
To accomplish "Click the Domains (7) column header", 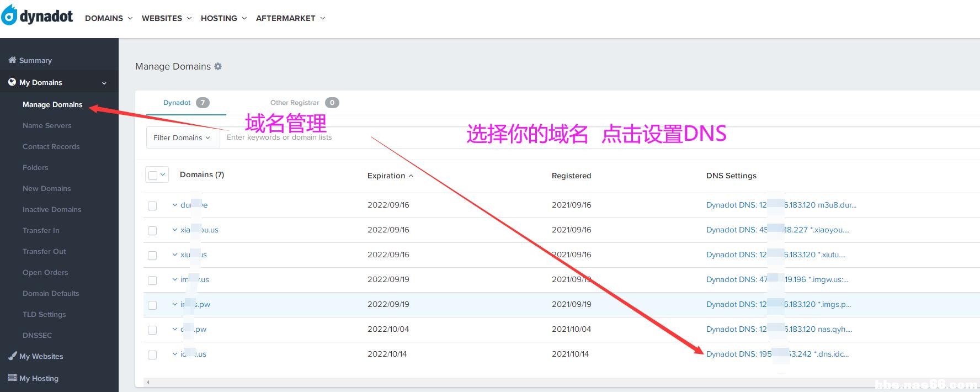I will coord(202,174).
